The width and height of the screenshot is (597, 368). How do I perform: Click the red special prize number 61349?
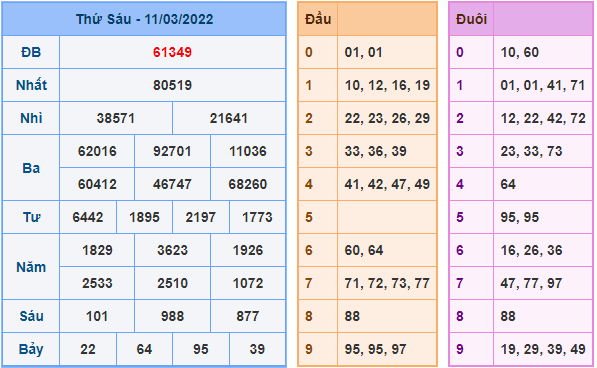(172, 52)
